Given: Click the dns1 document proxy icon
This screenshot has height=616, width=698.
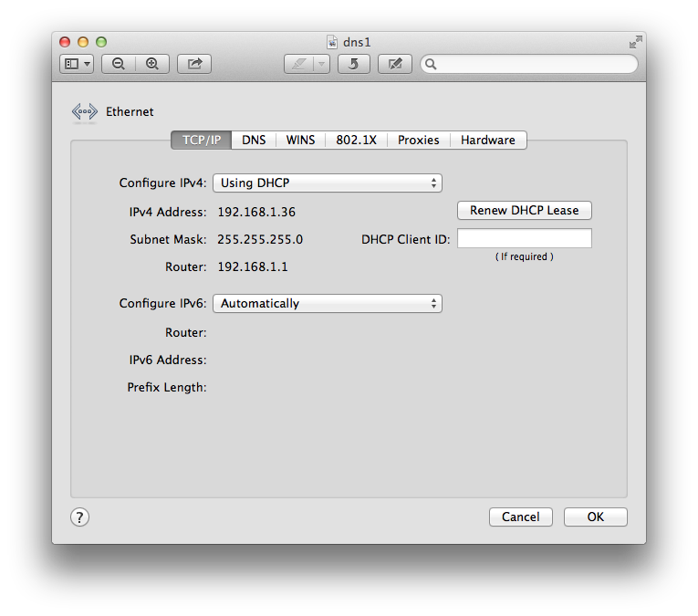Looking at the screenshot, I should pos(332,42).
